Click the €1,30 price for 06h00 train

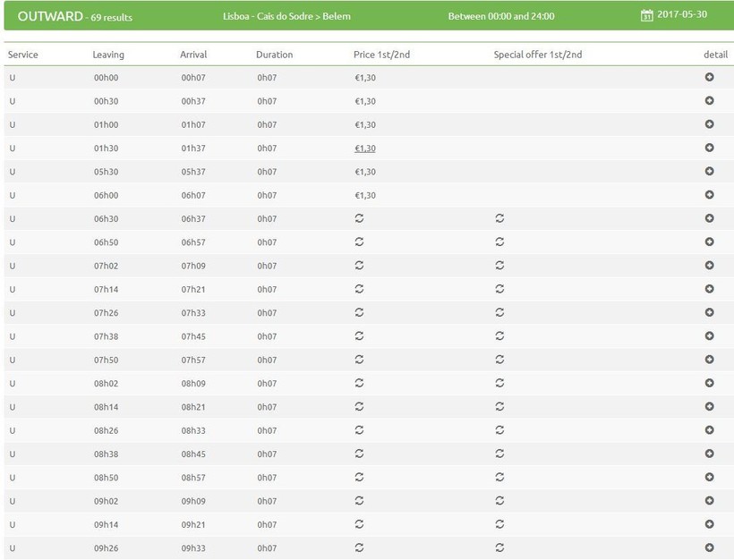click(365, 195)
